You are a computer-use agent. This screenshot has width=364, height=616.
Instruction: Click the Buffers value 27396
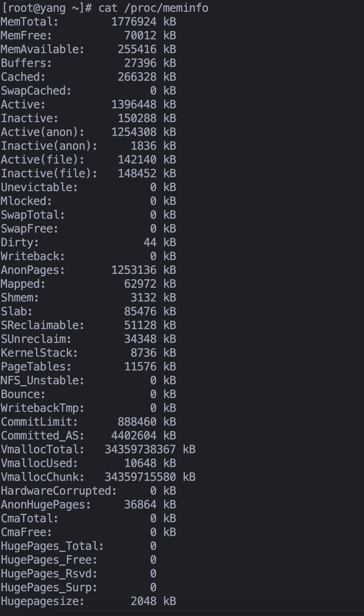point(140,63)
